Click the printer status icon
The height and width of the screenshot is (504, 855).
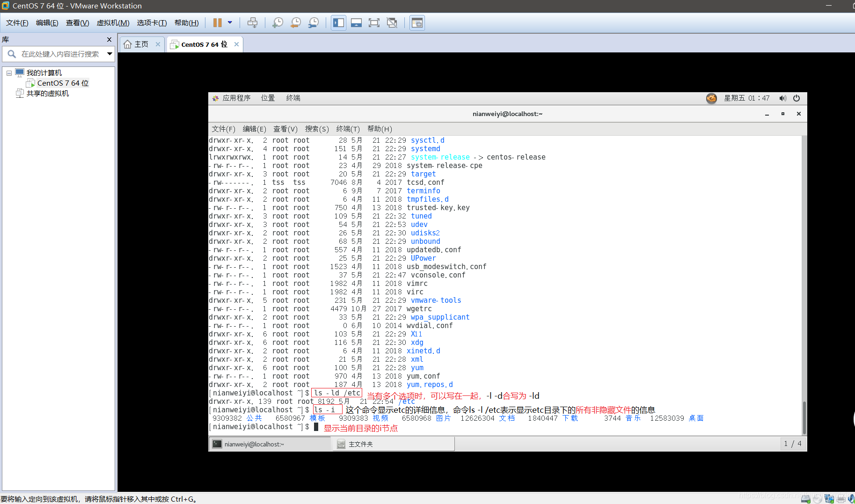click(841, 499)
